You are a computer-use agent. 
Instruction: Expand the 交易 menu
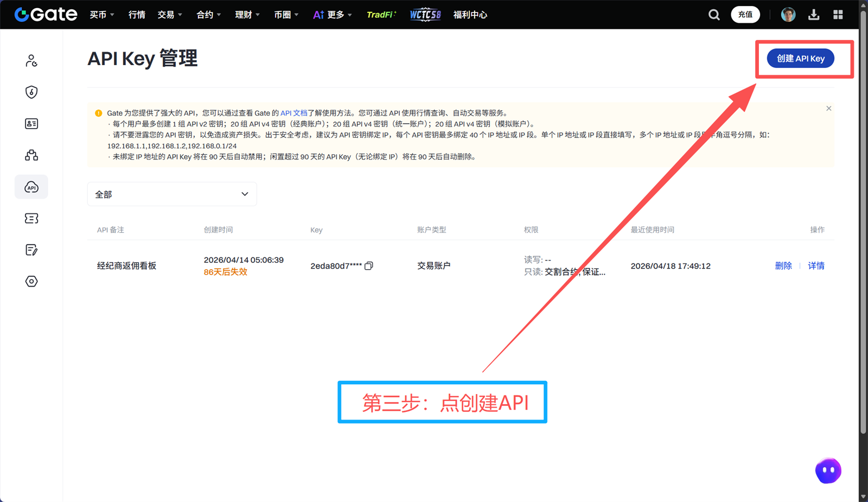[170, 15]
